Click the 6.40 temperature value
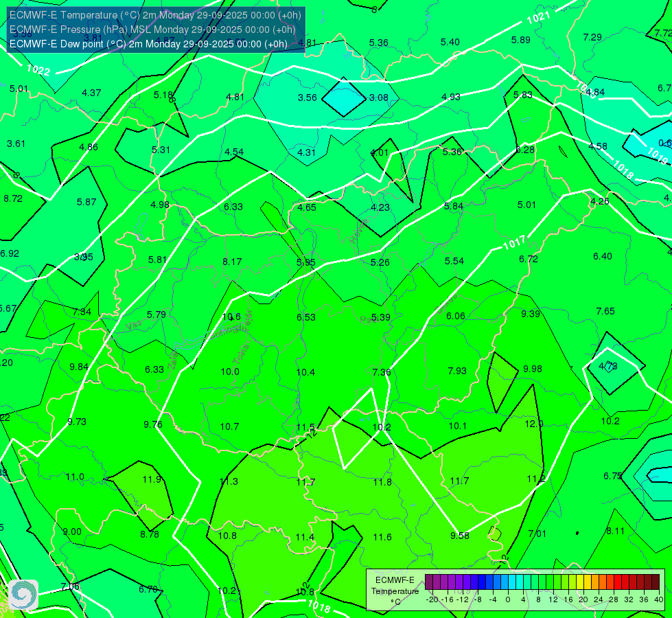This screenshot has width=672, height=618. (603, 256)
